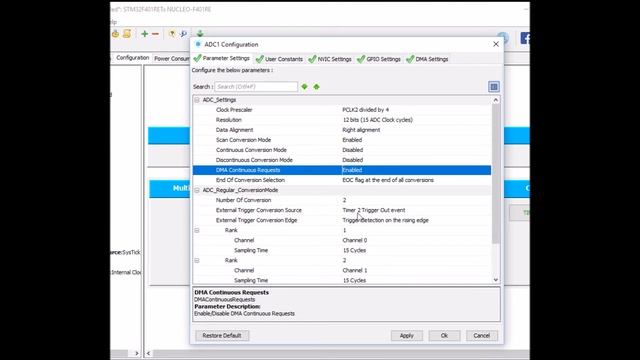Open Clock Prescaler value PCLK2 divided by 4
The width and height of the screenshot is (640, 360).
pos(365,110)
